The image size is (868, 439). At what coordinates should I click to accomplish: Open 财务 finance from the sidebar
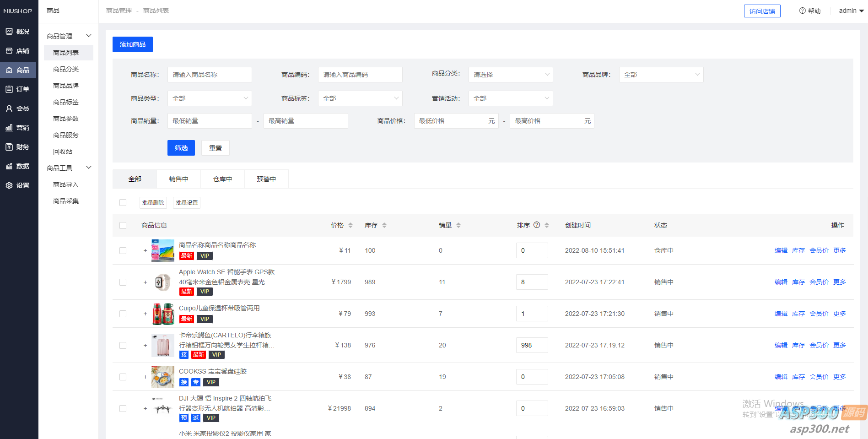(x=18, y=146)
